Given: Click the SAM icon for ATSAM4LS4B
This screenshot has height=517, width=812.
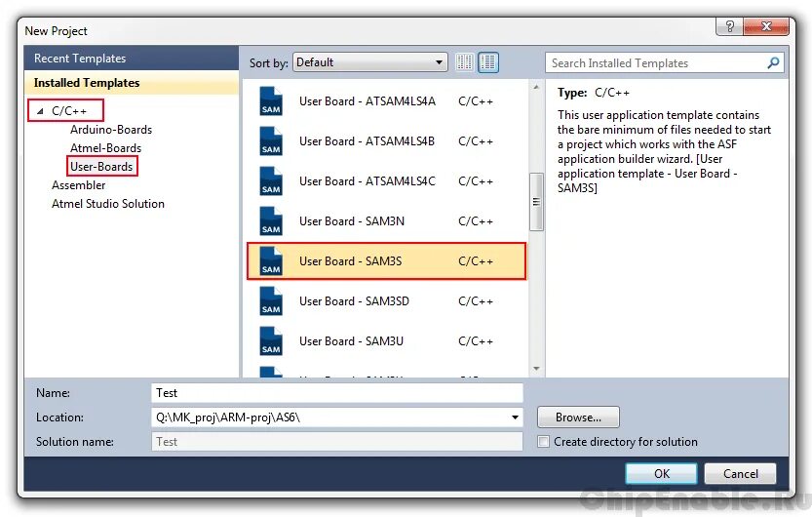Looking at the screenshot, I should click(271, 140).
